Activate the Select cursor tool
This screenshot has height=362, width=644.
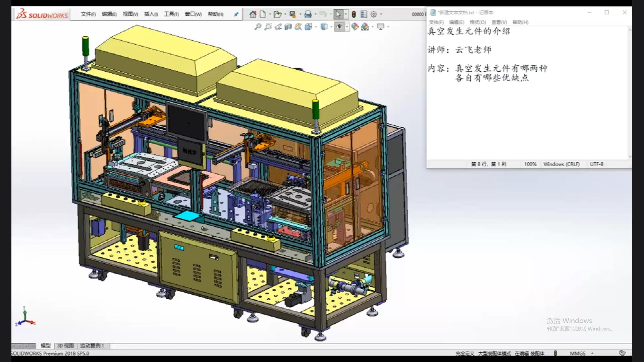click(x=338, y=14)
